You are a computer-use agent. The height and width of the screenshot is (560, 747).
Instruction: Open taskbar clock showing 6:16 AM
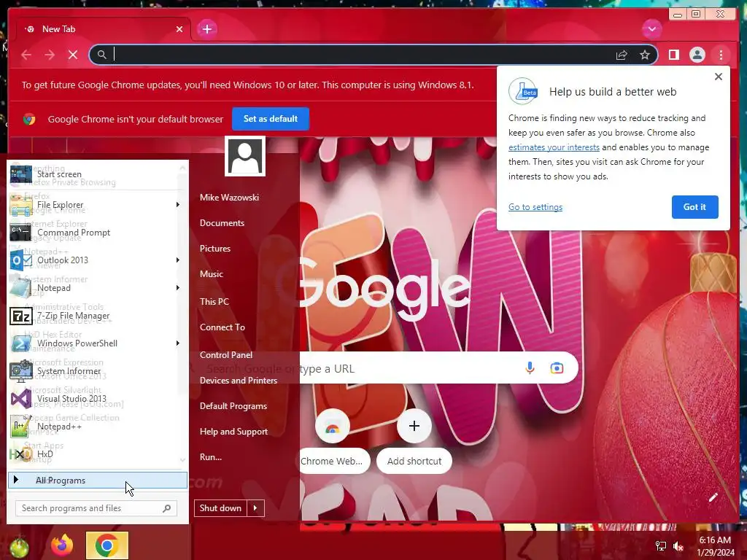tap(716, 546)
